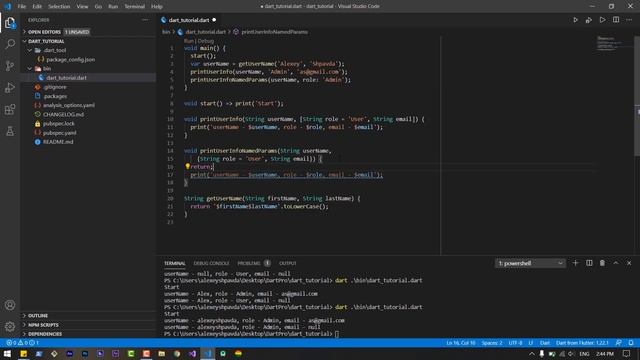Open analysis_options.yaml file
The image size is (640, 360).
(x=69, y=105)
